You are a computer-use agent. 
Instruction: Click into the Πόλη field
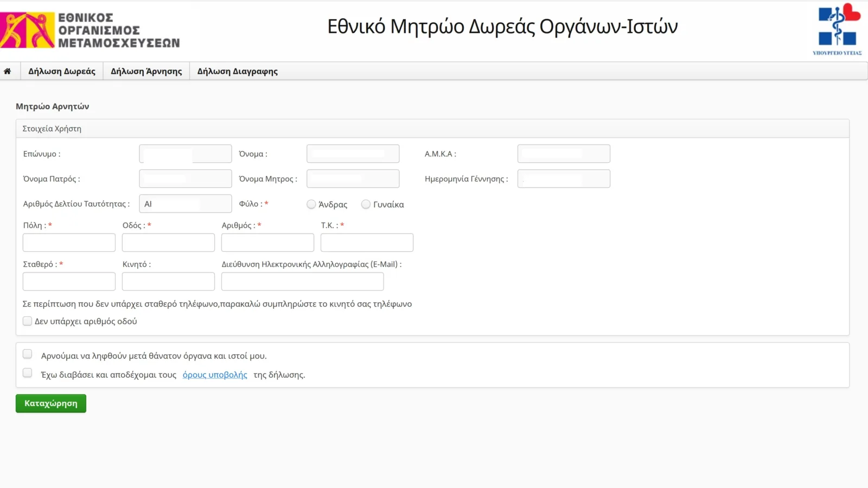[x=69, y=243]
